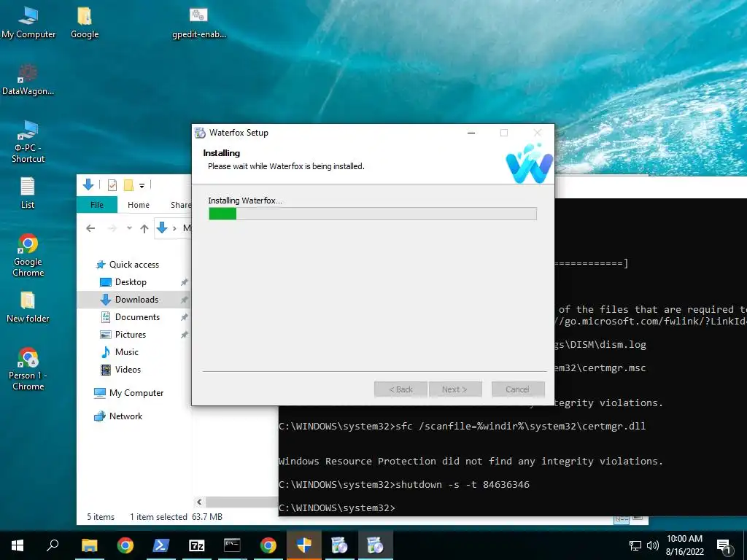
Task: Select the New folder desktop icon
Action: point(28,307)
